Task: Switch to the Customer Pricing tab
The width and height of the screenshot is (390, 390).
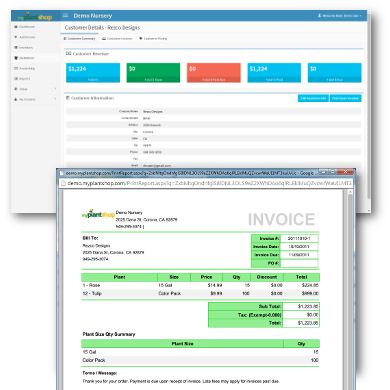Action: [x=153, y=39]
